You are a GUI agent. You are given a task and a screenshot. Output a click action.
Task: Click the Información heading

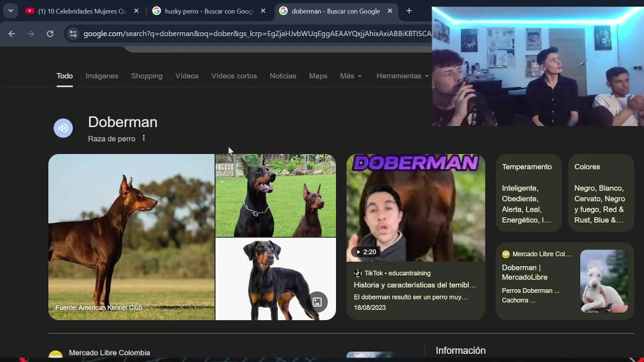pyautogui.click(x=460, y=350)
